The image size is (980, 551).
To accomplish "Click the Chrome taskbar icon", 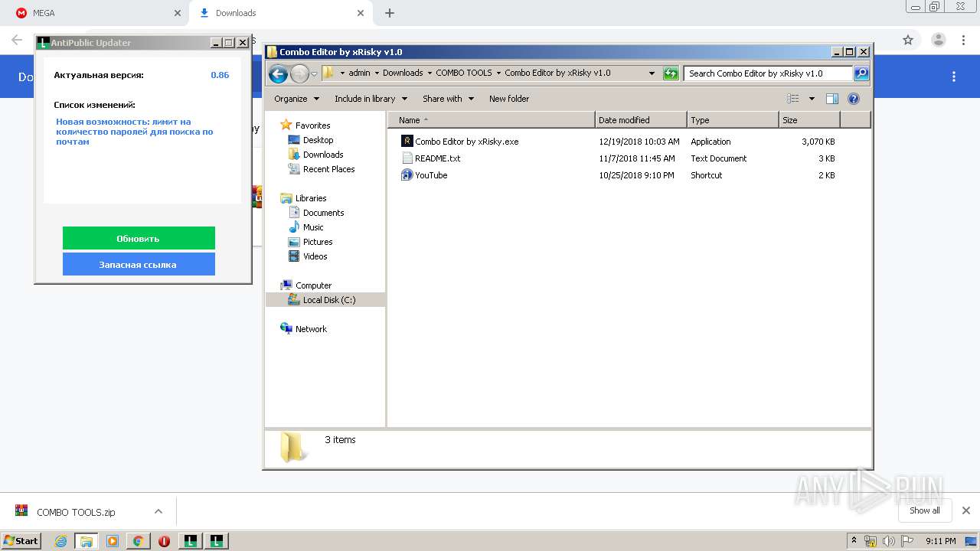I will 138,541.
